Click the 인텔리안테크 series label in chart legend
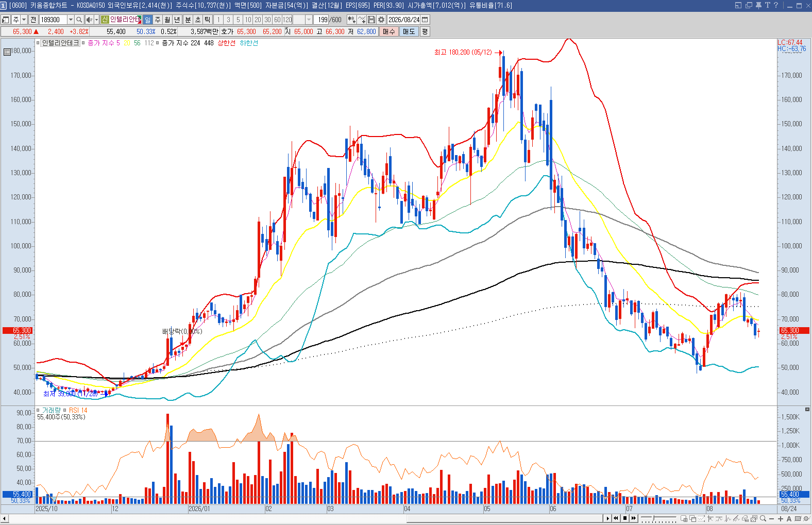 coord(61,43)
